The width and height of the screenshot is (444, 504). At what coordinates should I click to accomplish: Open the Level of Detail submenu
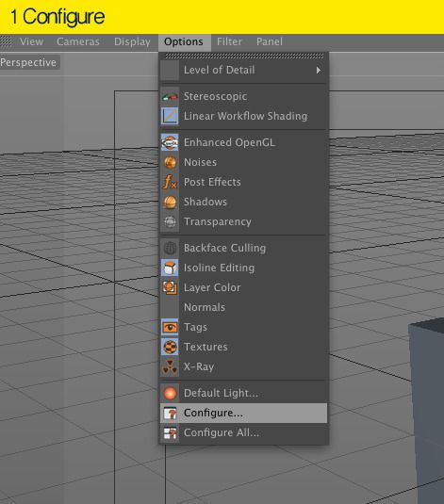pyautogui.click(x=243, y=70)
